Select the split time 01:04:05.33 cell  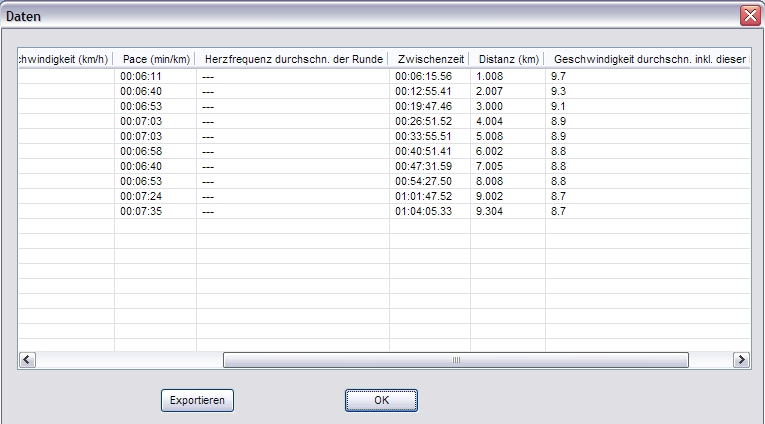tap(423, 212)
